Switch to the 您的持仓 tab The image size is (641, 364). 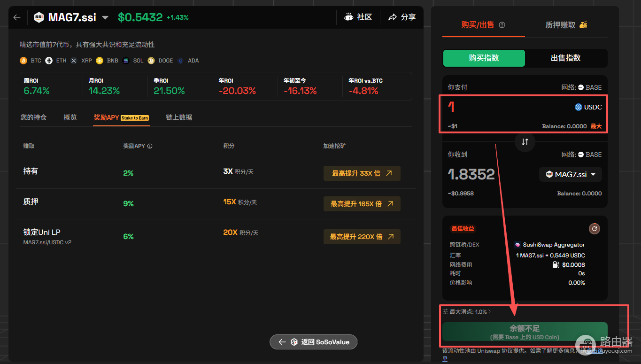(x=33, y=117)
